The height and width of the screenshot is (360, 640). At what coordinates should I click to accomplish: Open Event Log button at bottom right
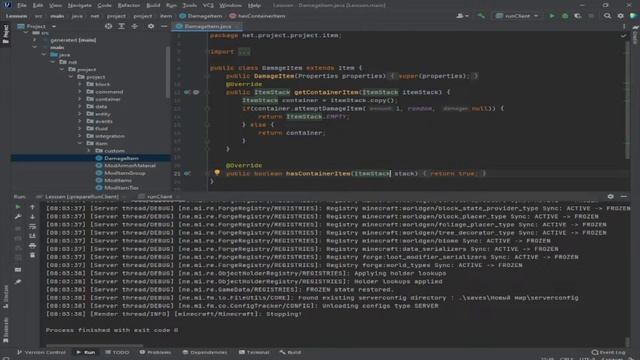608,352
